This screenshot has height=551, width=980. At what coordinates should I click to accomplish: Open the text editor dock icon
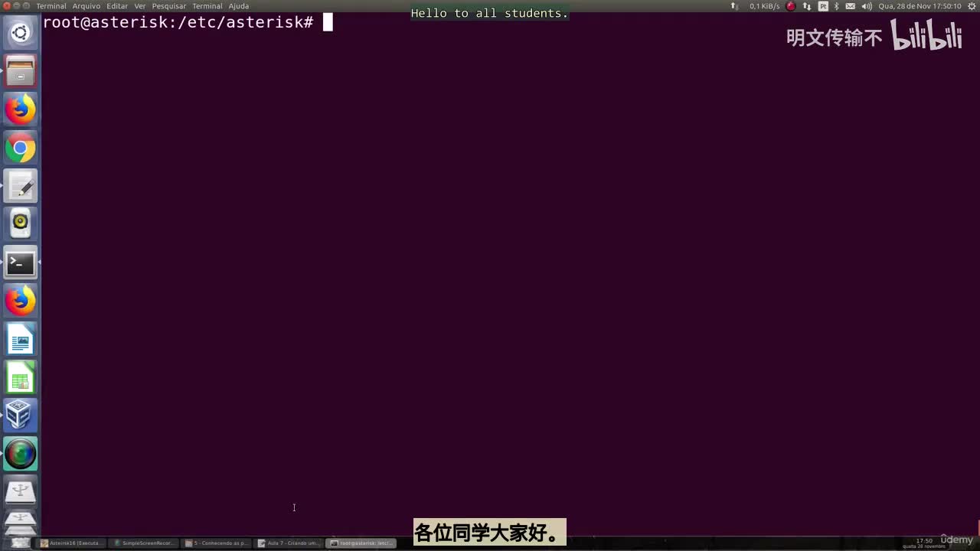(x=21, y=186)
